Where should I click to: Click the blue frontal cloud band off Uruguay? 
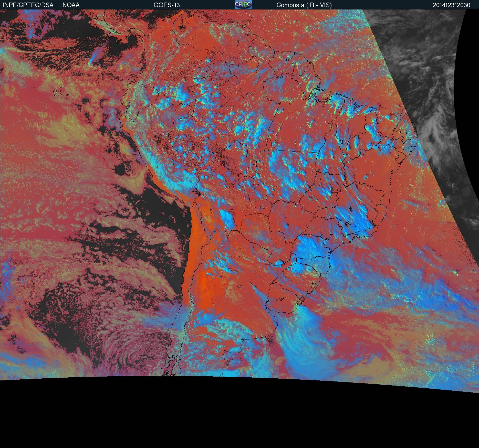(302, 338)
